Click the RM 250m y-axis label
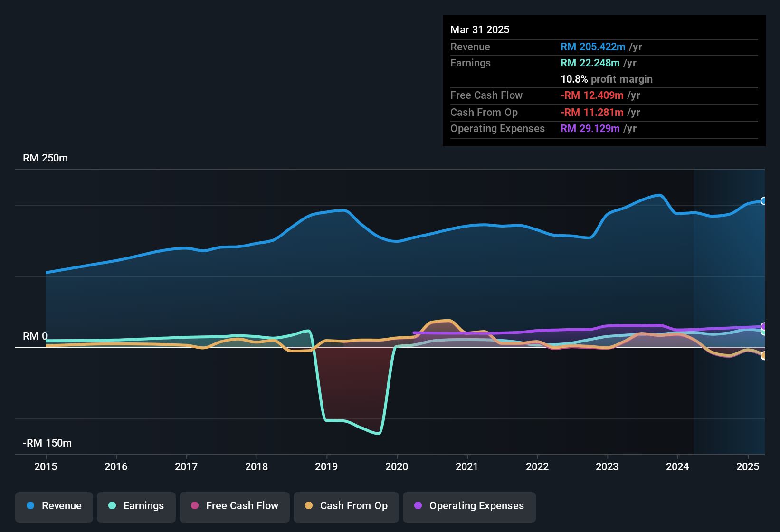 pos(45,158)
